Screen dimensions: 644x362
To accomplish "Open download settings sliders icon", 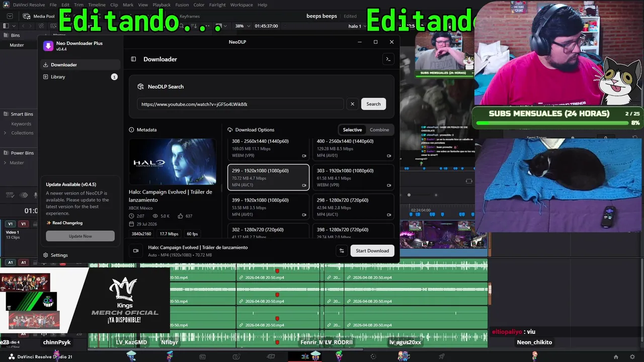I will tap(342, 251).
